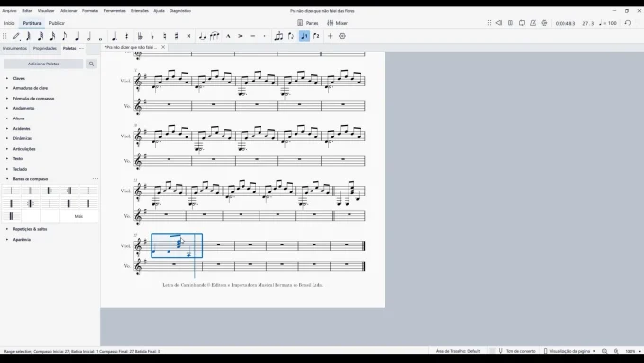
Task: Select the single barline in palette
Action: coord(11,191)
